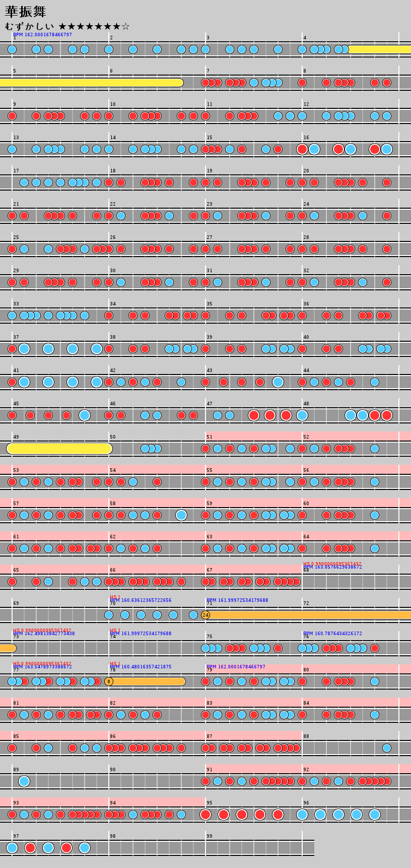Select the orange balloon note labeled 8
The height and width of the screenshot is (868, 411).
(x=109, y=681)
